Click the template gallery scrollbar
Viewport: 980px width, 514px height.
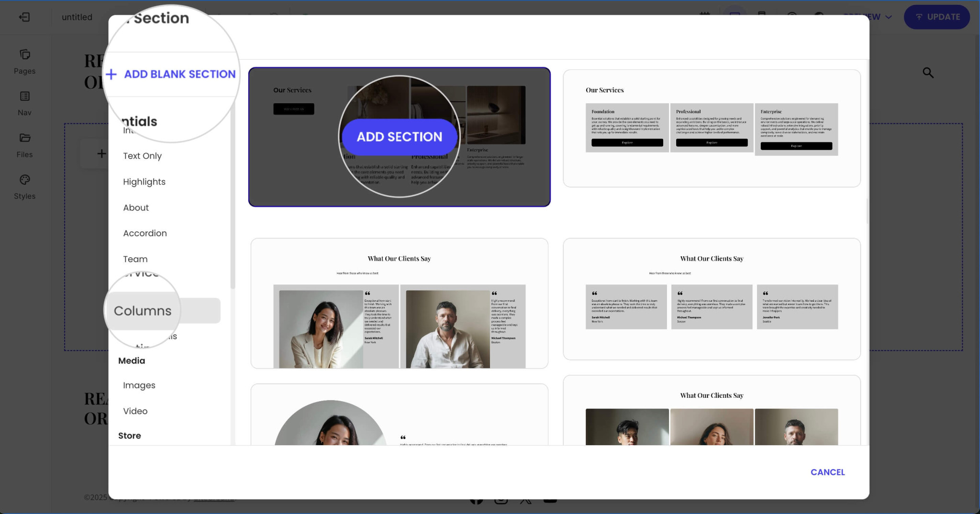click(x=867, y=210)
